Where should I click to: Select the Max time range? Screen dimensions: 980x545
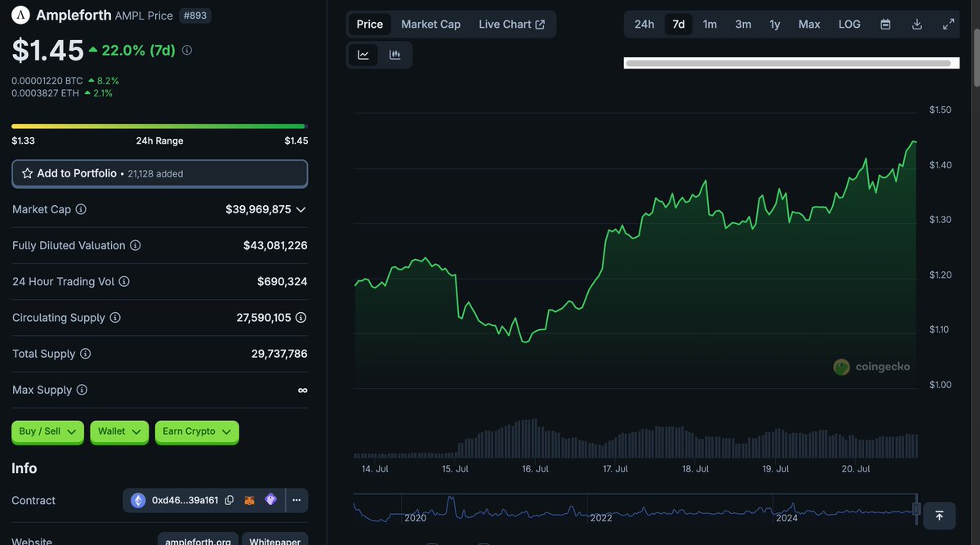809,25
